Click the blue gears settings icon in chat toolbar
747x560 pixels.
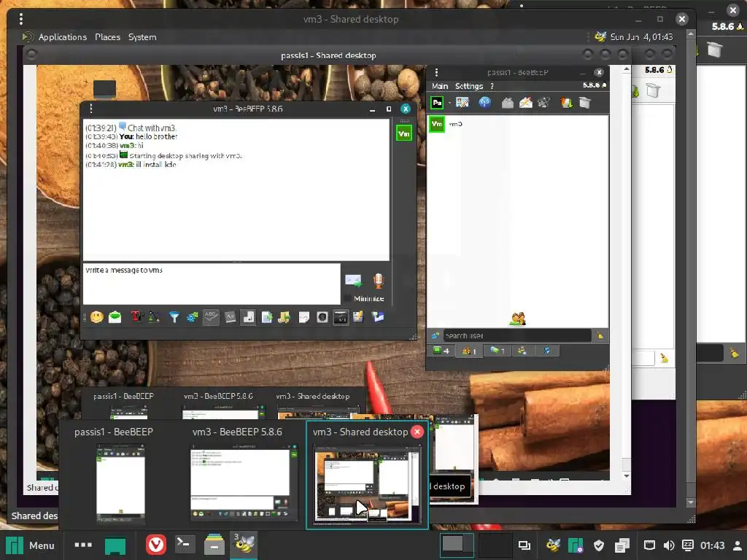192,317
